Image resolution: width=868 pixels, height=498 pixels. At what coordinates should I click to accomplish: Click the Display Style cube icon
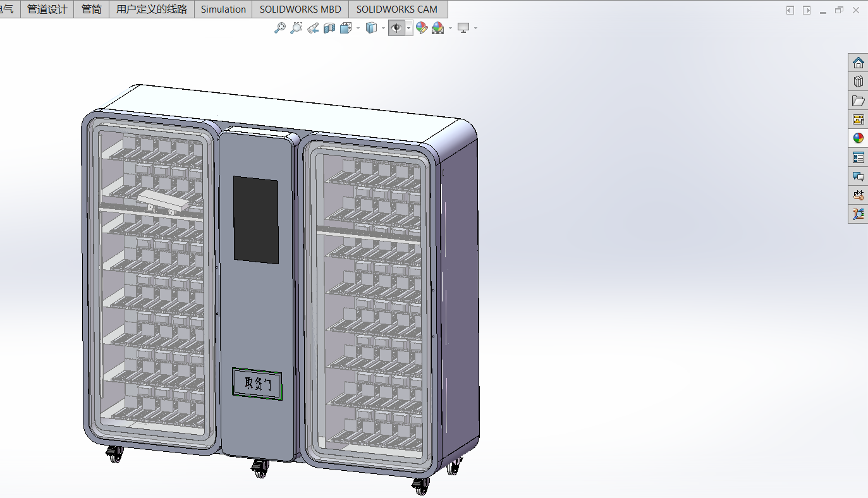[x=372, y=28]
